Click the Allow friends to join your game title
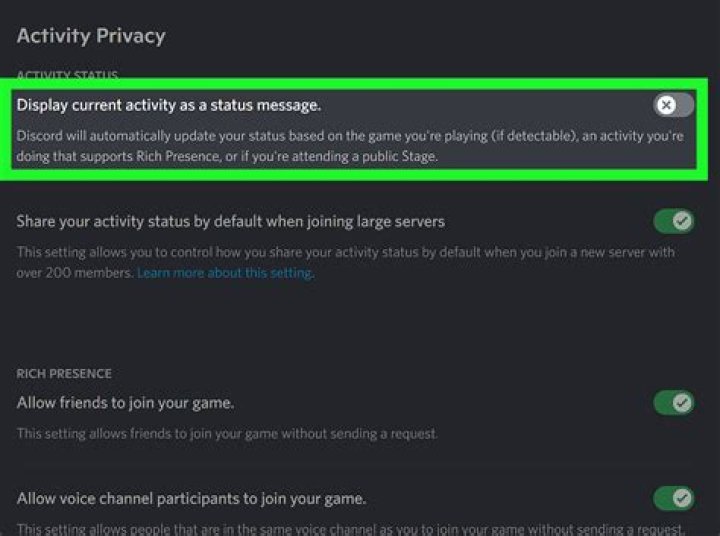This screenshot has height=536, width=720. click(x=125, y=403)
